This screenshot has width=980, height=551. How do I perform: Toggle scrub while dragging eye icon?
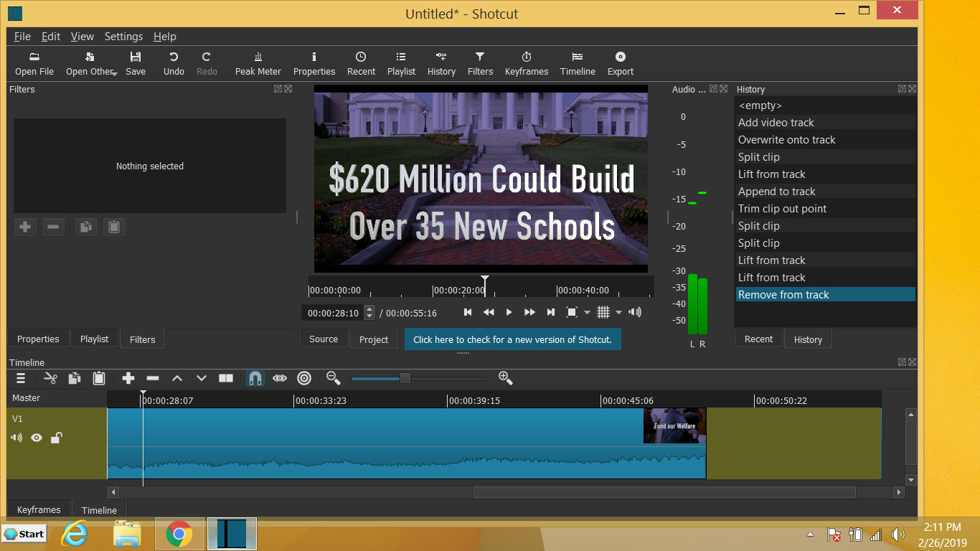click(280, 378)
